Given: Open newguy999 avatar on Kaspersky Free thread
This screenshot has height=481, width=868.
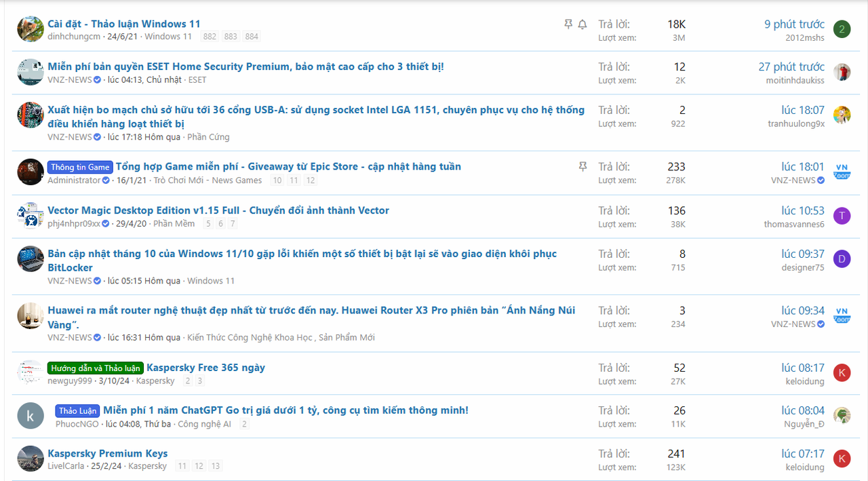Looking at the screenshot, I should tap(31, 372).
